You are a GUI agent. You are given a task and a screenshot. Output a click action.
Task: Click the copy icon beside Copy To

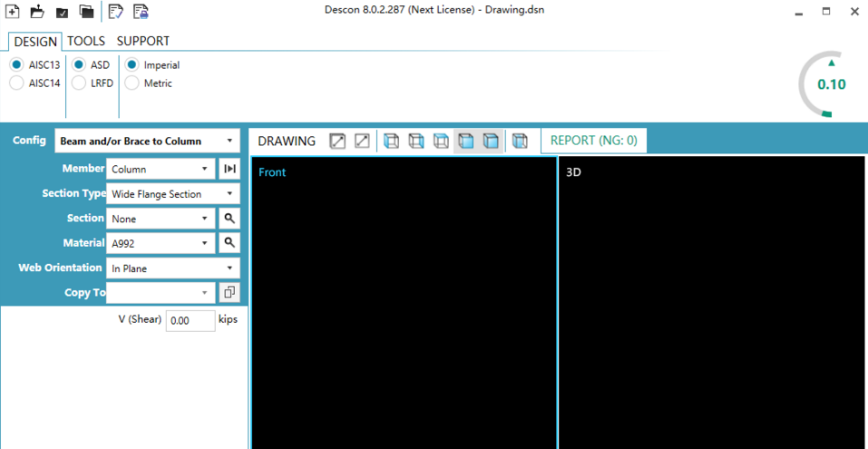229,292
